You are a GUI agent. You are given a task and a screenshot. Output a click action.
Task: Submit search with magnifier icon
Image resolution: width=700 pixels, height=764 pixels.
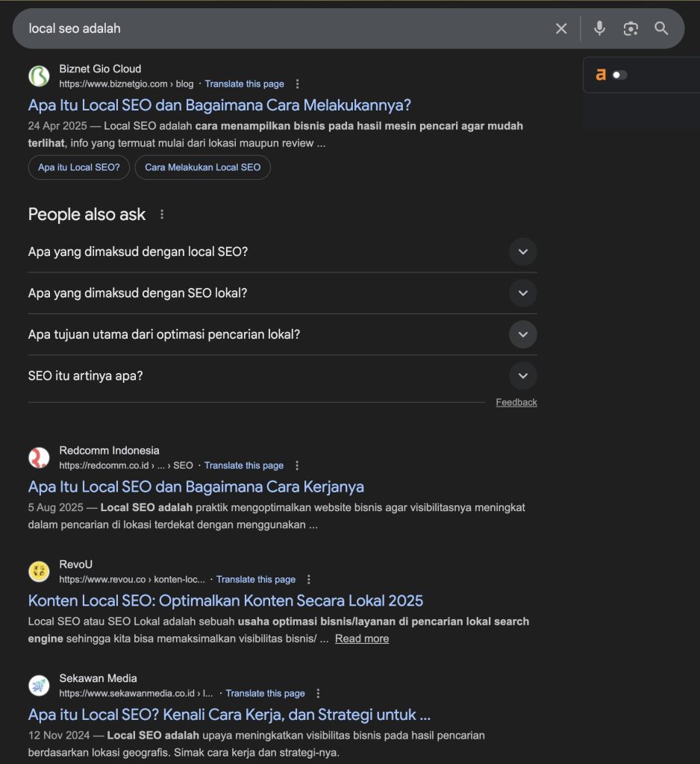tap(661, 28)
